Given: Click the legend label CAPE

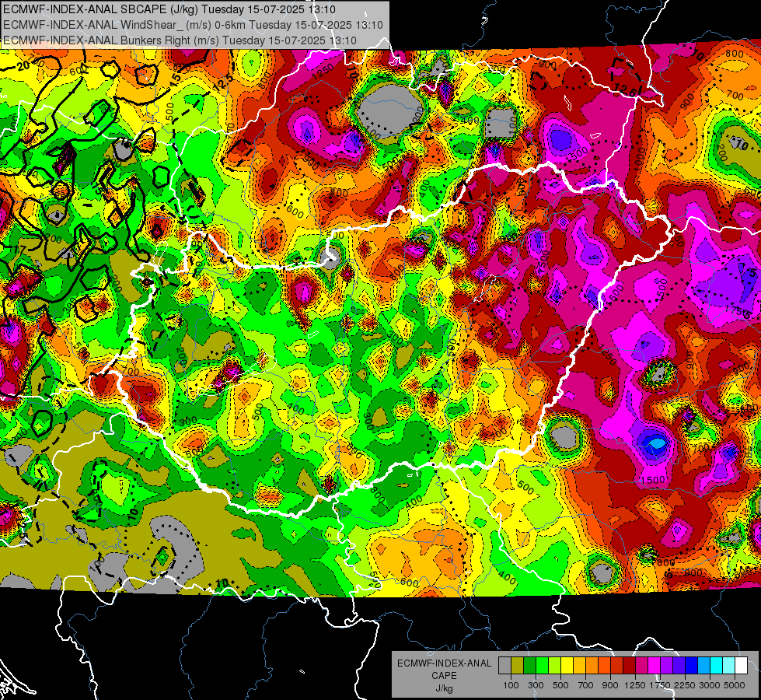Looking at the screenshot, I should pyautogui.click(x=444, y=676).
